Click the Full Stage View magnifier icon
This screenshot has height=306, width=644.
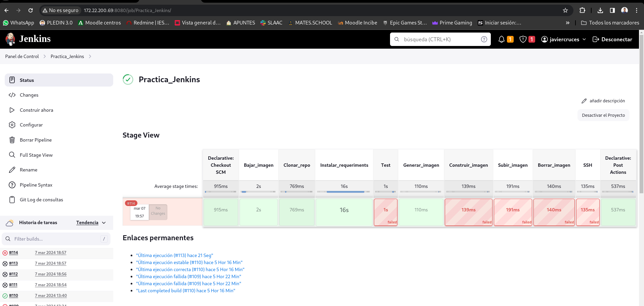12,155
